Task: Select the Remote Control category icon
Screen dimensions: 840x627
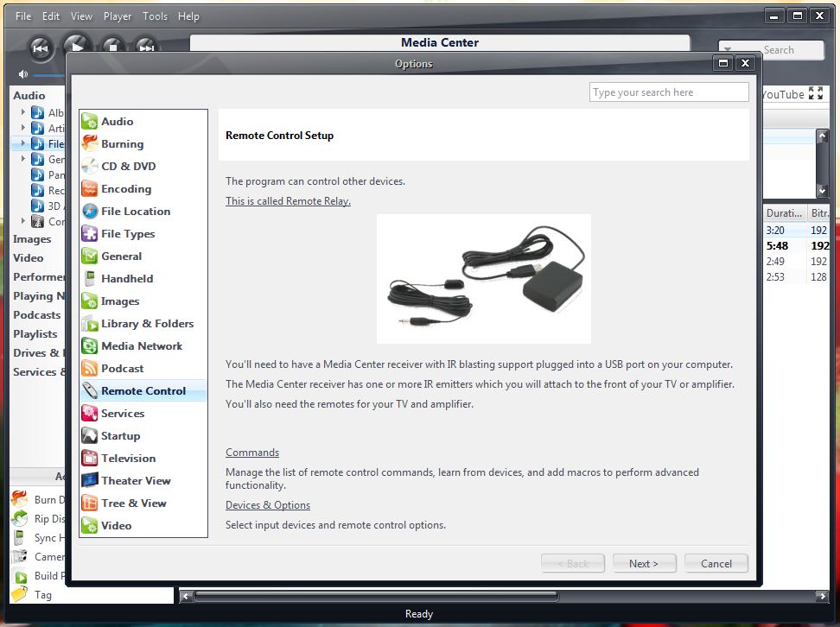Action: (x=90, y=391)
